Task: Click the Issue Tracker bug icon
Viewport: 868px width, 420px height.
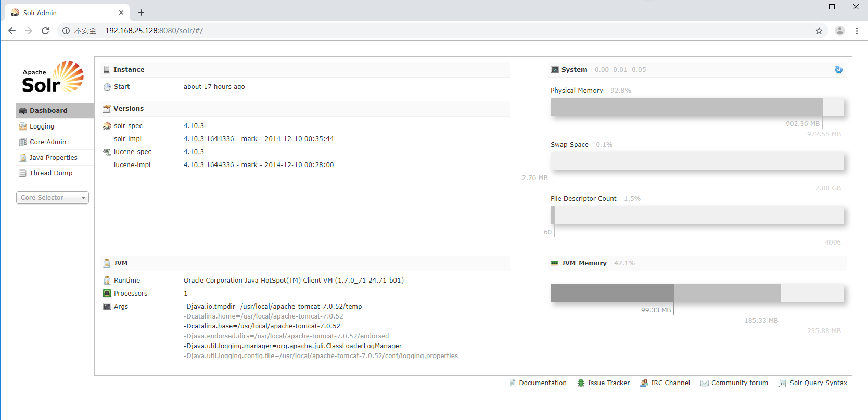Action: click(581, 383)
